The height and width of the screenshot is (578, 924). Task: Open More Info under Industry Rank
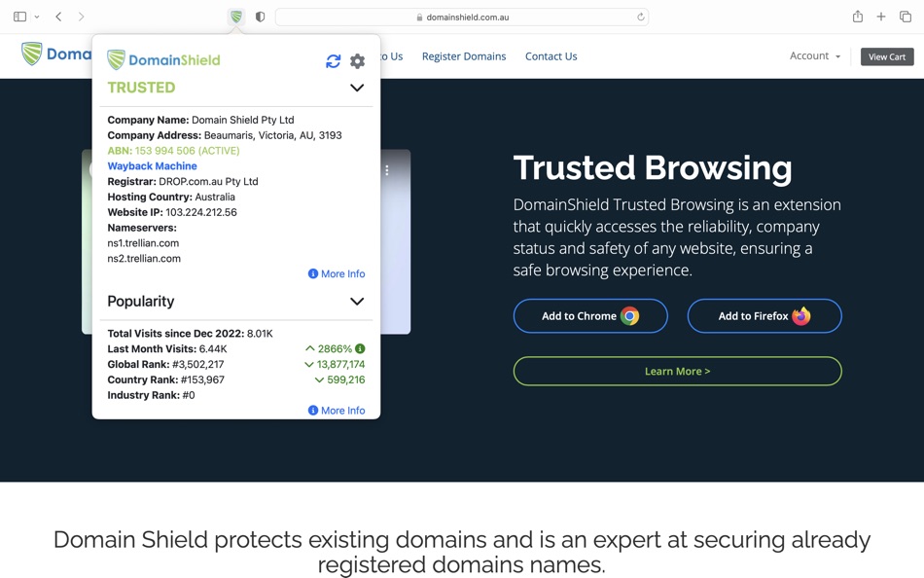point(337,411)
